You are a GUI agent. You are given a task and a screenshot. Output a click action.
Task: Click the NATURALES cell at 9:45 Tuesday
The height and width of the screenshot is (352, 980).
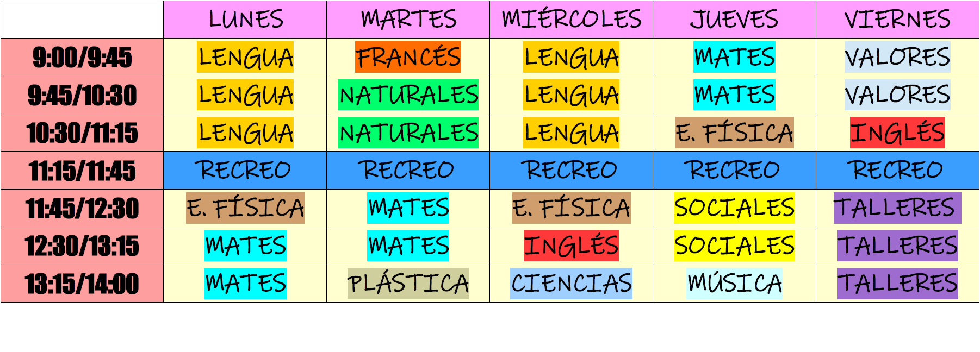click(408, 95)
